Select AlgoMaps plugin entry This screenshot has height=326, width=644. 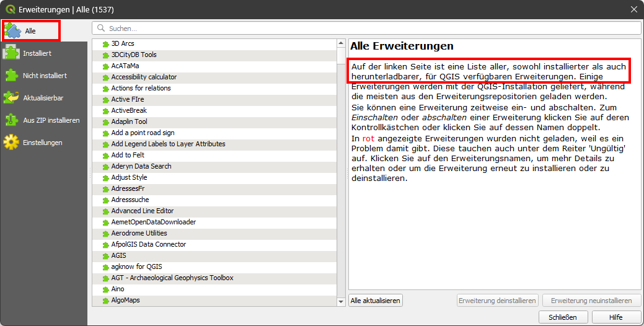(x=214, y=300)
